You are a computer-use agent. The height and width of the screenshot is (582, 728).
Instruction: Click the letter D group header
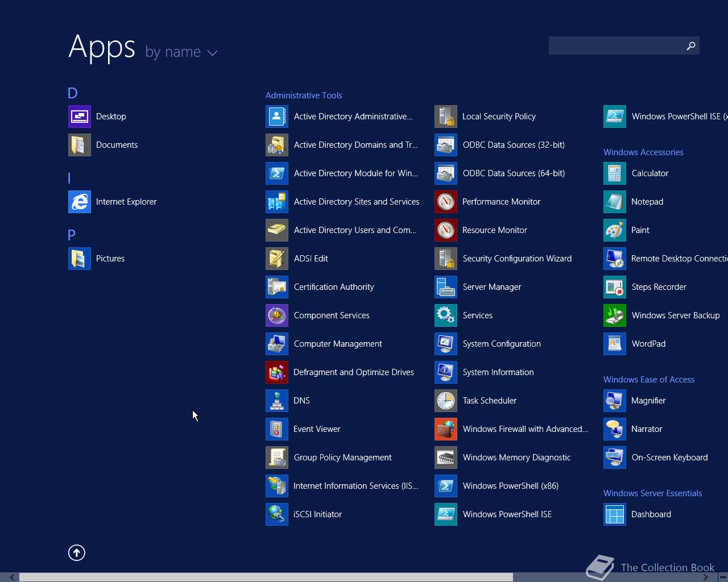[73, 93]
